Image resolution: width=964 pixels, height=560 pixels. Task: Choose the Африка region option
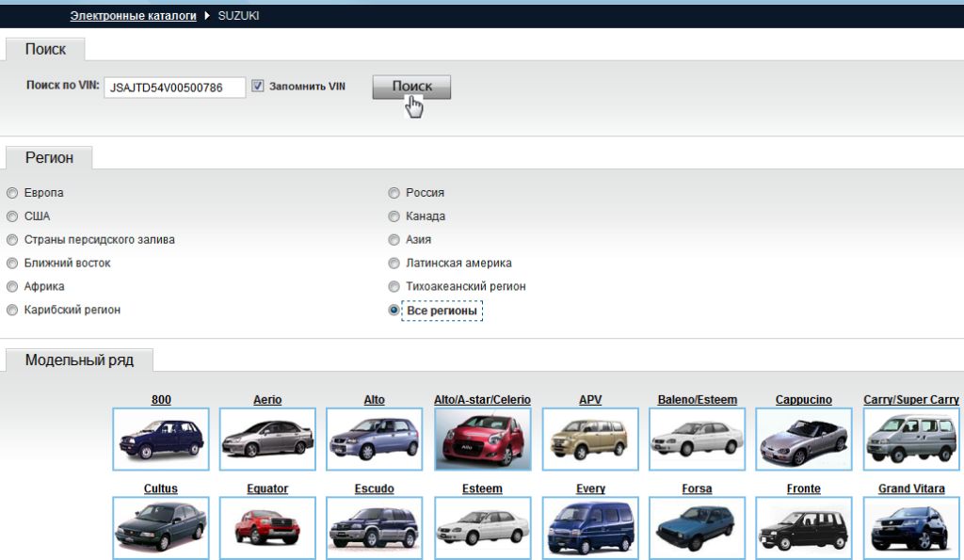[12, 286]
